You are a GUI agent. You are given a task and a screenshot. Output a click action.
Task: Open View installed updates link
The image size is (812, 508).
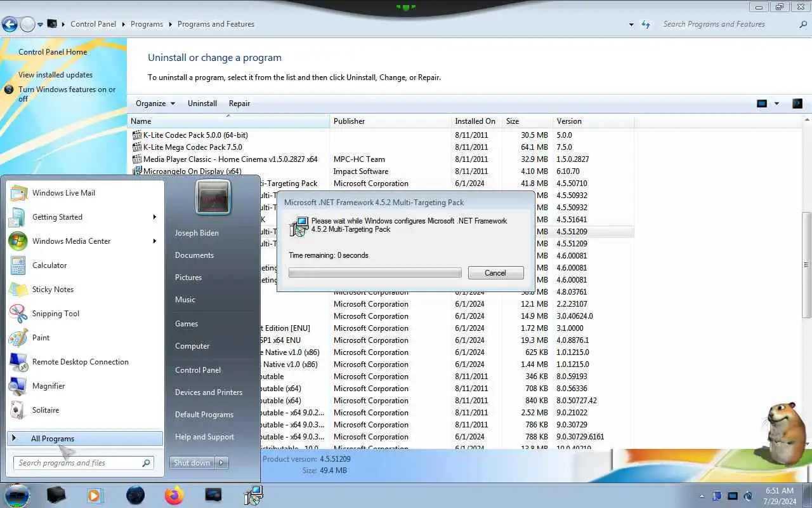click(55, 75)
